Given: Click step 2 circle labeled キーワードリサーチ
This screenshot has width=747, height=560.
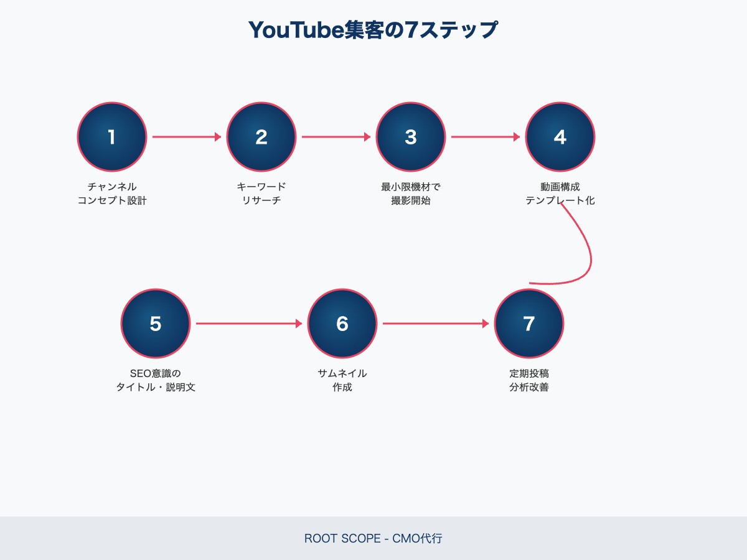Looking at the screenshot, I should pos(261,137).
